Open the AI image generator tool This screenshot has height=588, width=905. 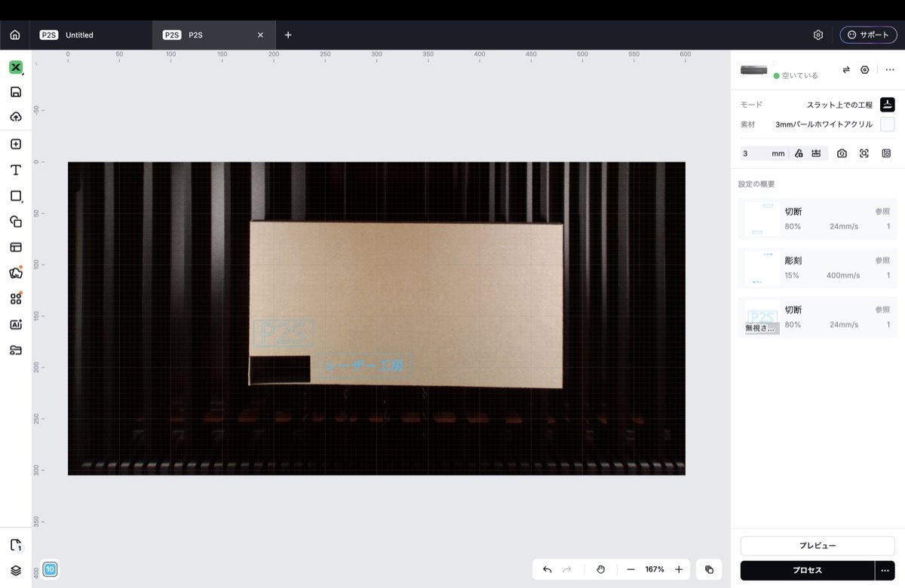16,324
